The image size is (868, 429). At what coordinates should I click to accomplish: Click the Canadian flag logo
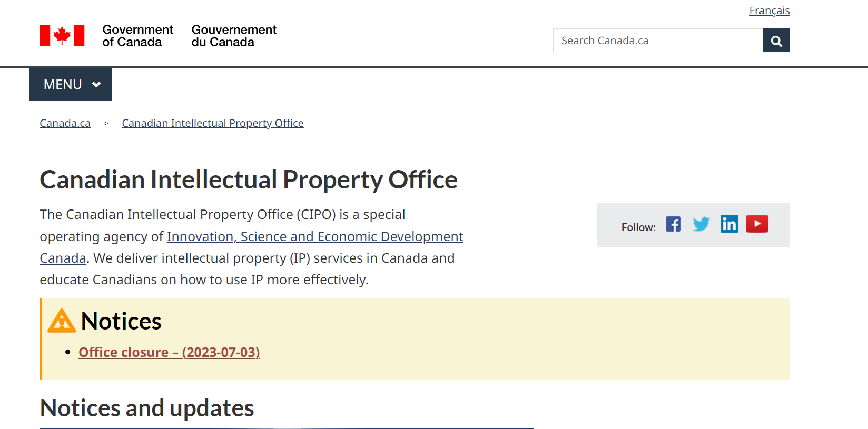[62, 36]
